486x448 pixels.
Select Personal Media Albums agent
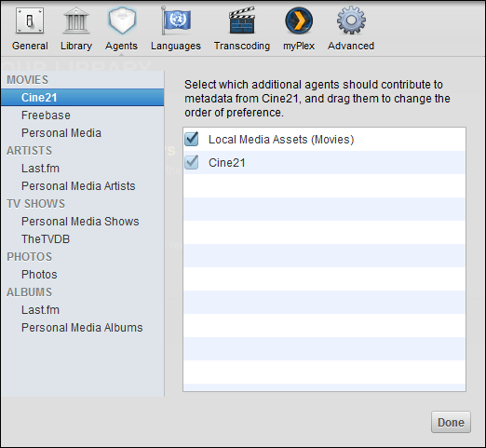[82, 328]
